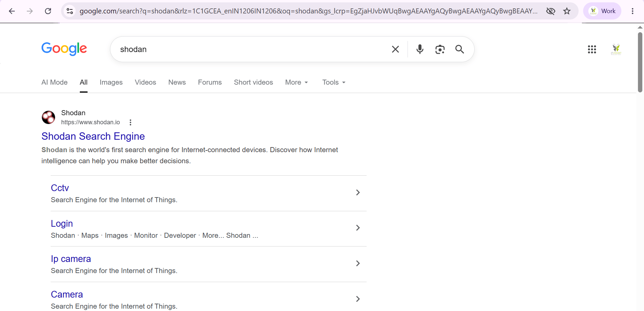View site information icon in address bar

click(x=70, y=11)
